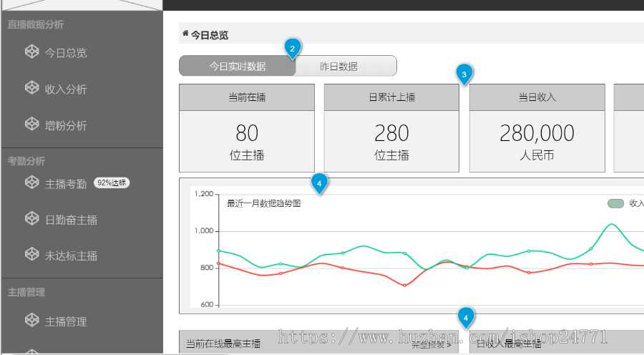Click the 800 y-axis label

tap(207, 268)
